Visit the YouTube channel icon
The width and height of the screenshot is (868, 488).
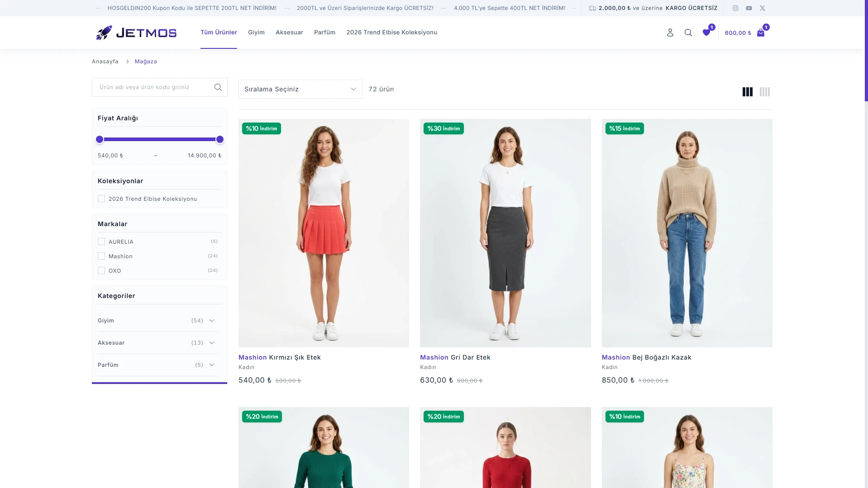(749, 8)
